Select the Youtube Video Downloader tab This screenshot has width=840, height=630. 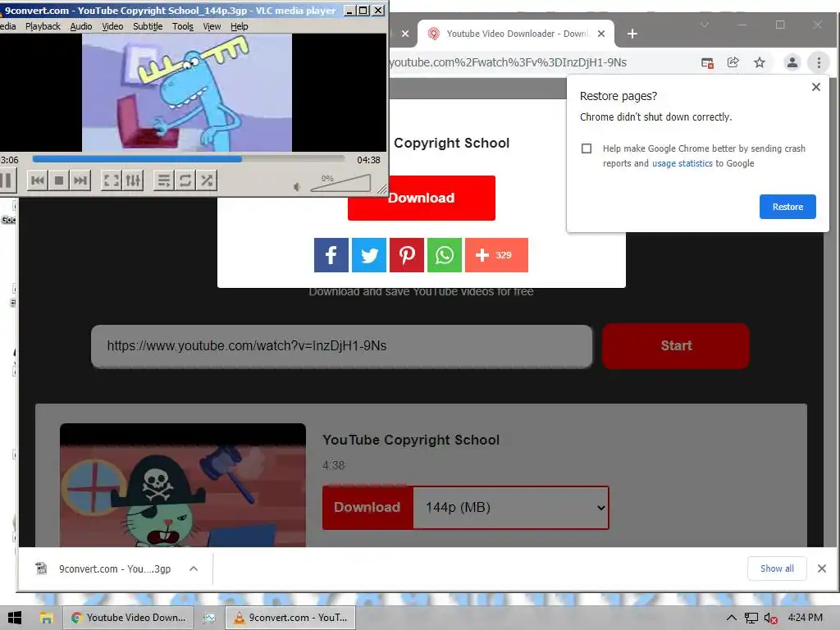pos(516,34)
